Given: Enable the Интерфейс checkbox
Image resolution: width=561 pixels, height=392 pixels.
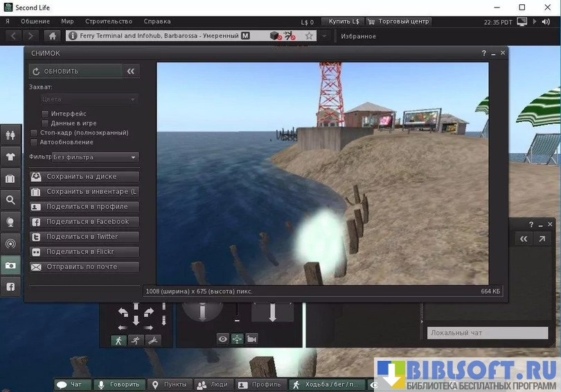Looking at the screenshot, I should coord(46,114).
